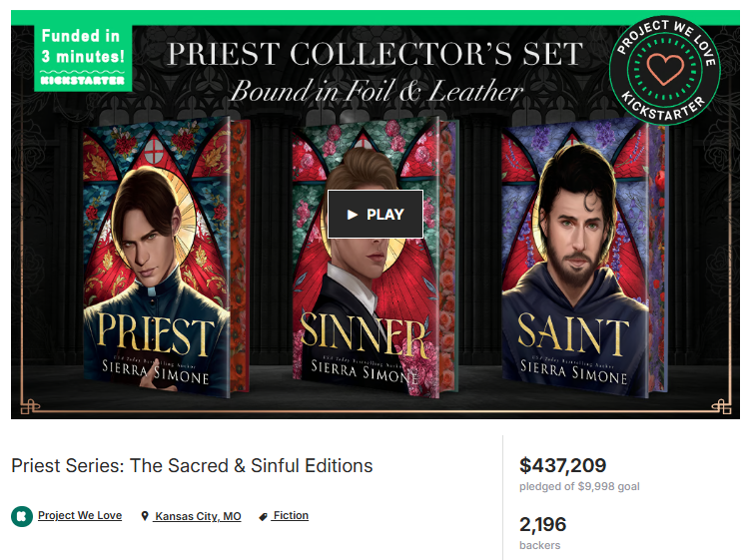Click the Funded in 3 minutes badge
Viewport: 748px width, 560px height.
click(x=83, y=57)
